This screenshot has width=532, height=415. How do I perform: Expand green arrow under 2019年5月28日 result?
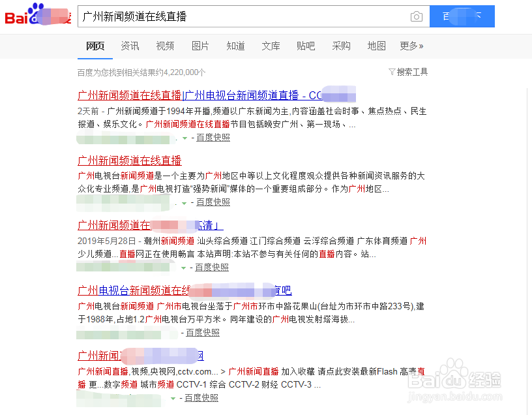184,268
